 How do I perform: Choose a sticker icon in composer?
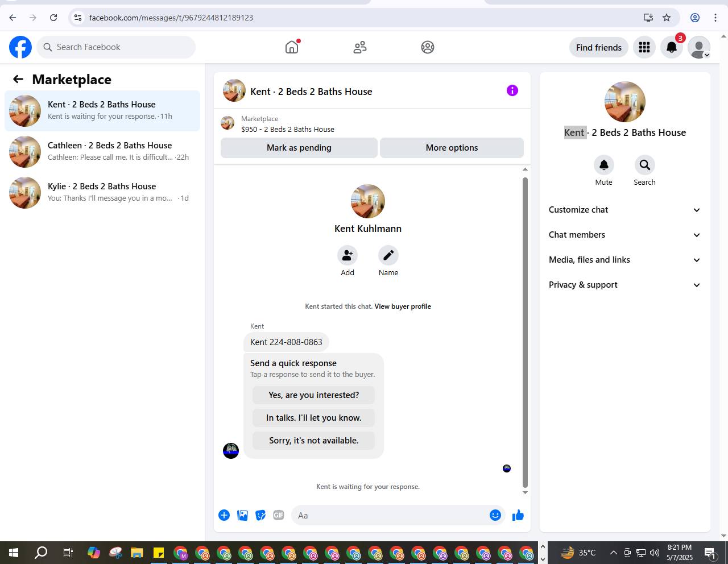pyautogui.click(x=260, y=515)
